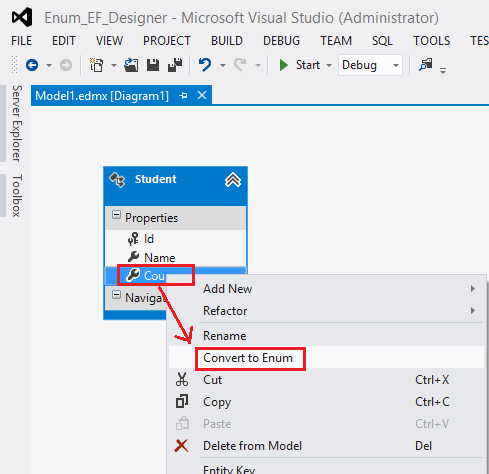
Task: Open the Undo history dropdown arrow
Action: coord(223,65)
